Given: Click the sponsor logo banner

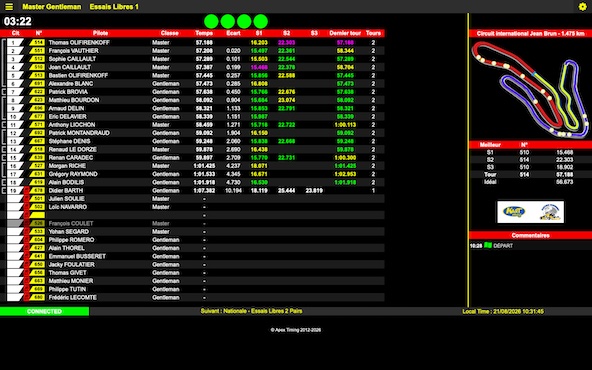Looking at the screenshot, I should 530,212.
